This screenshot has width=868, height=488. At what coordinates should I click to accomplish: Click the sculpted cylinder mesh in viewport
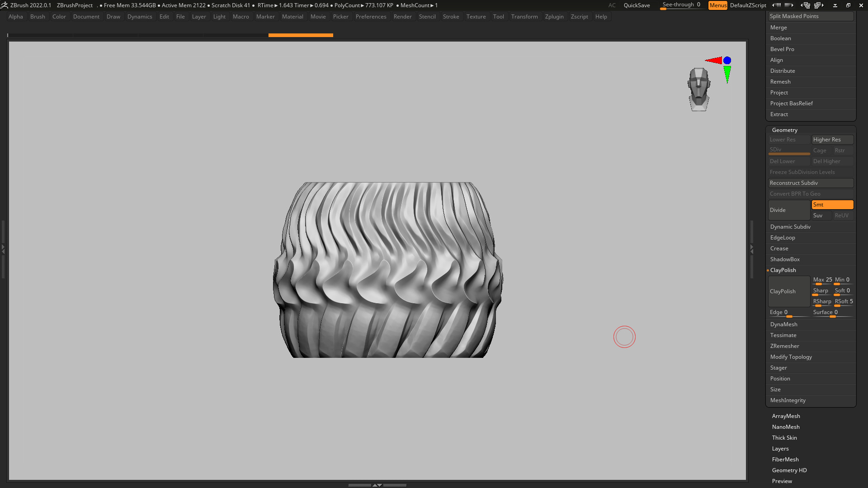click(388, 270)
